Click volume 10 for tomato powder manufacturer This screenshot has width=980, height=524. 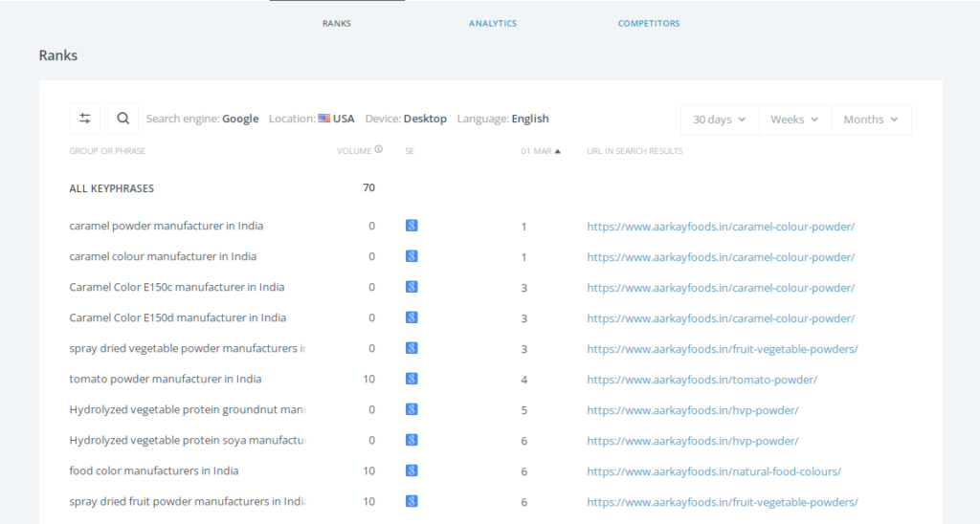click(368, 379)
